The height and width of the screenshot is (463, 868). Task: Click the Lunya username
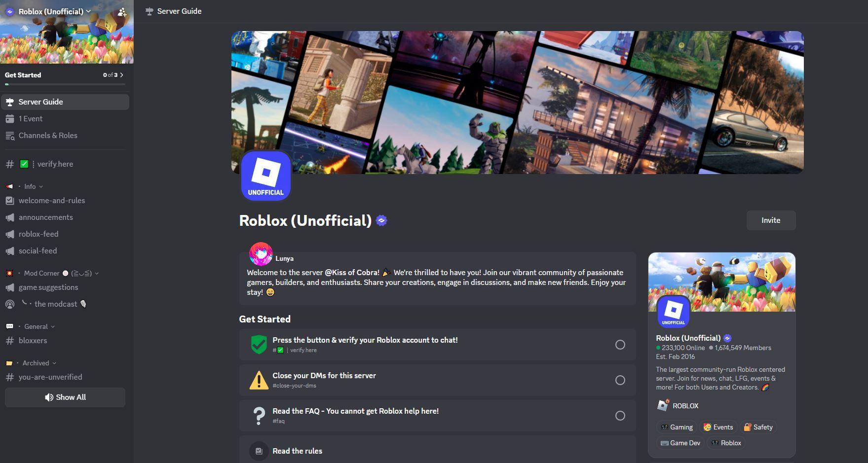(285, 258)
